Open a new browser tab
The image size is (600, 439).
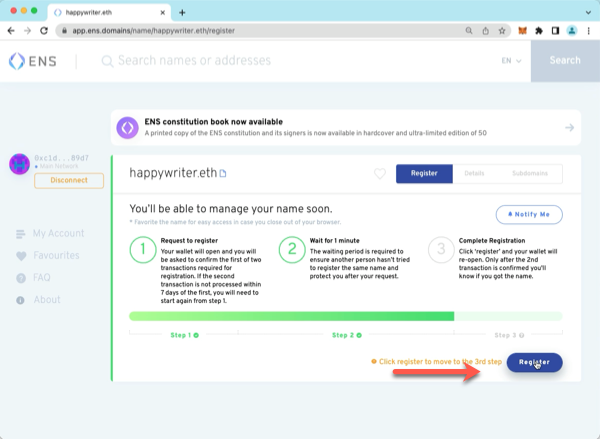point(182,13)
